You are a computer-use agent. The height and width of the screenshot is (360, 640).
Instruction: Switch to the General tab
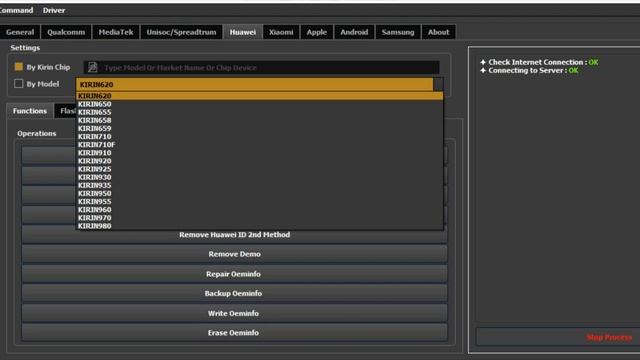[x=20, y=32]
